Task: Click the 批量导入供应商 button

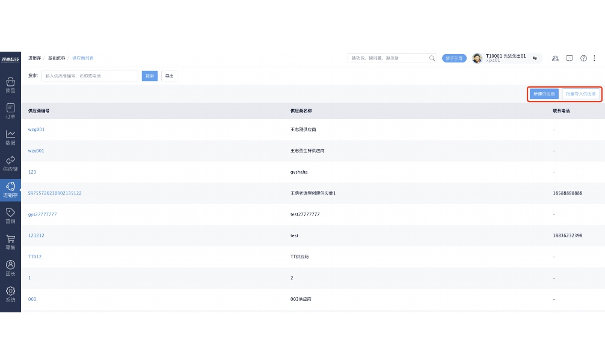Action: (580, 94)
